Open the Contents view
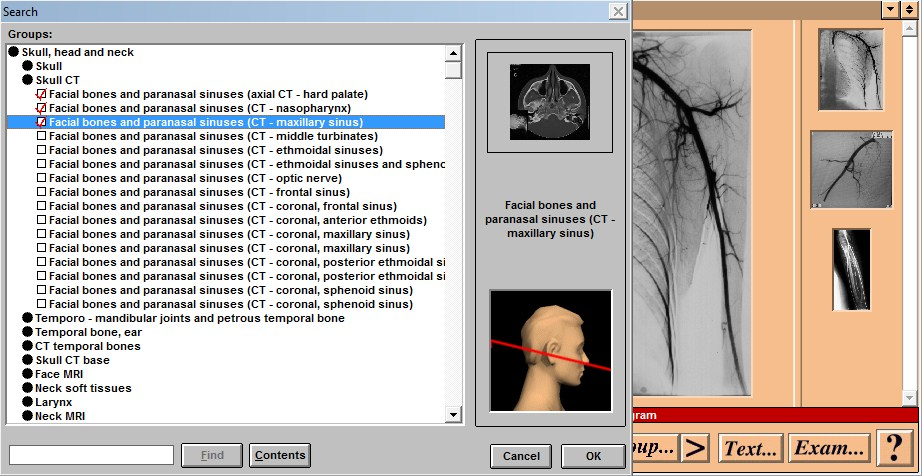The height and width of the screenshot is (476, 922). tap(279, 456)
